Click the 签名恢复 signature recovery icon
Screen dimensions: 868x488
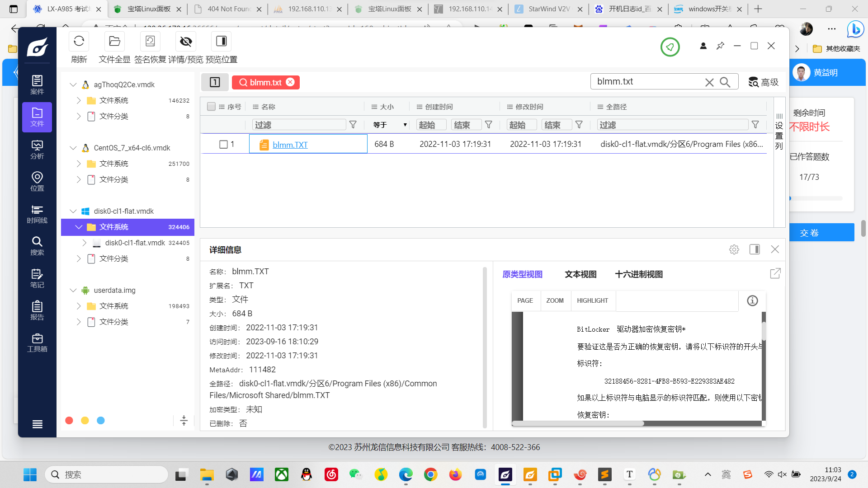coord(150,42)
